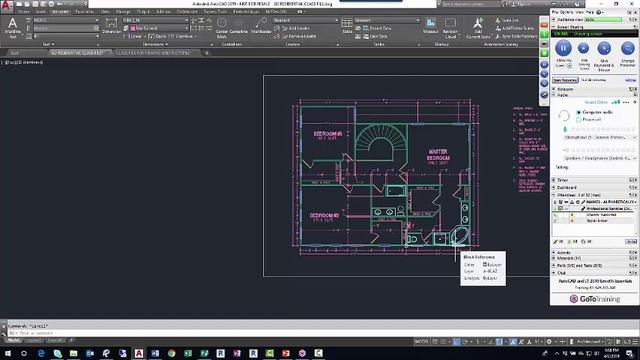Click the Quick dimension button
The image size is (640, 360).
[157, 36]
